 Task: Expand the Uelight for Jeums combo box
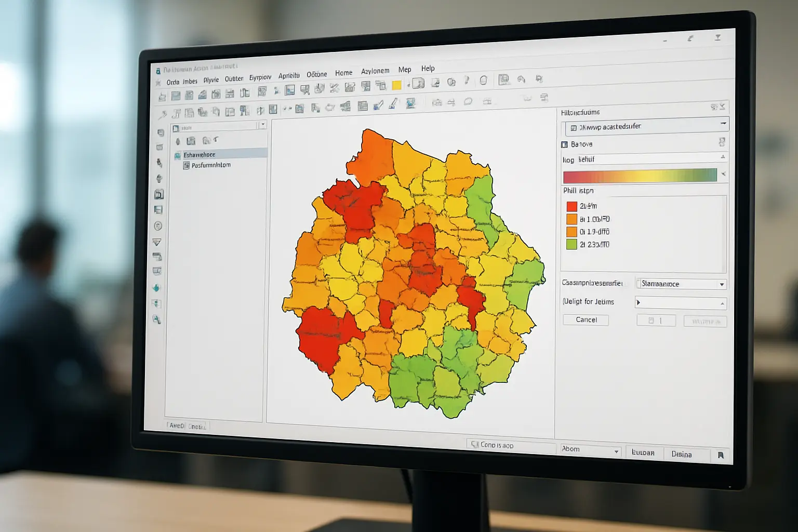click(x=722, y=303)
